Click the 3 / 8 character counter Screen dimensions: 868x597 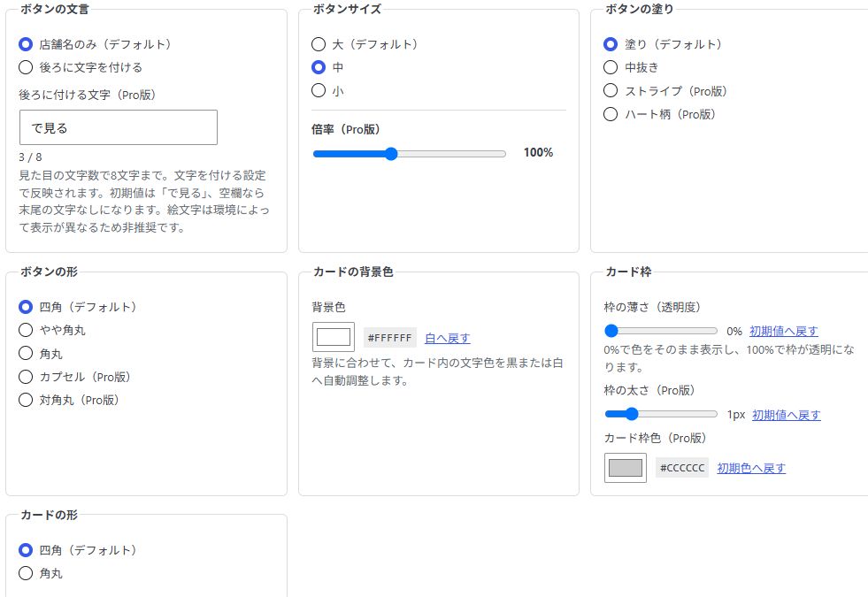pyautogui.click(x=30, y=157)
